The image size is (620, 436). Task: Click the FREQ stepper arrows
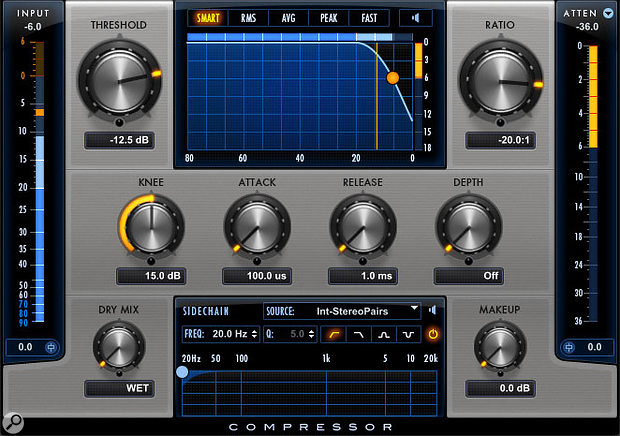[x=254, y=334]
